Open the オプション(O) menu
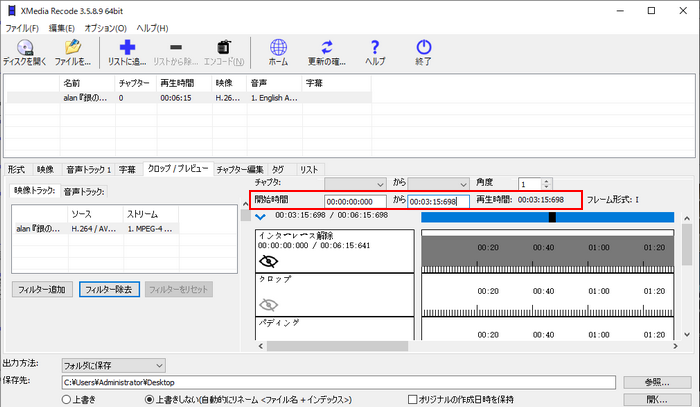700x407 pixels. click(105, 27)
